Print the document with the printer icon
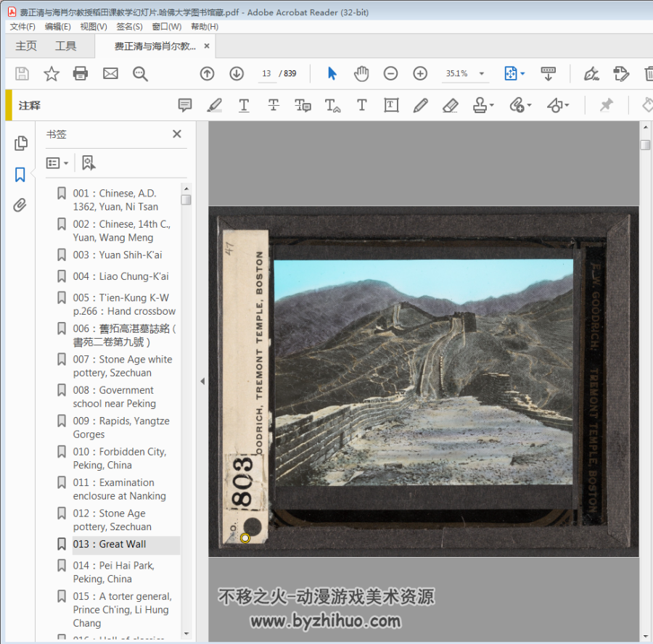Image resolution: width=653 pixels, height=644 pixels. point(81,74)
